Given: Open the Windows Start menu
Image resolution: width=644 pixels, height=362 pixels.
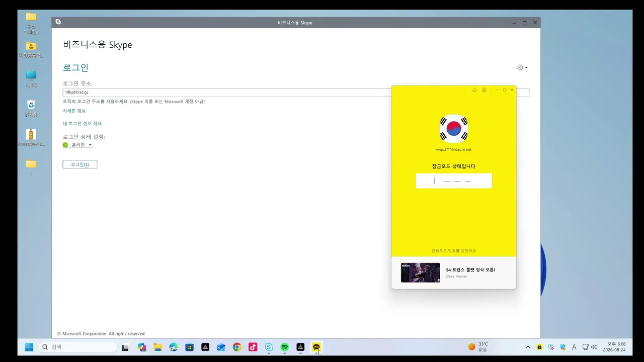Looking at the screenshot, I should (29, 347).
